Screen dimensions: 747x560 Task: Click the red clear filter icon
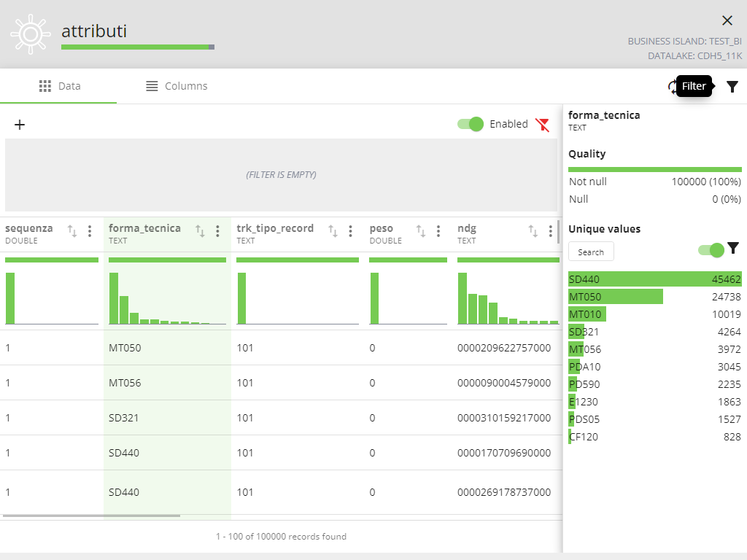pyautogui.click(x=542, y=125)
